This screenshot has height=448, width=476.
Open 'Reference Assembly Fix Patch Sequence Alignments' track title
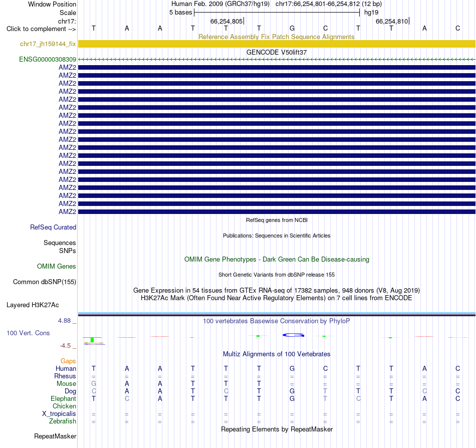click(x=276, y=37)
